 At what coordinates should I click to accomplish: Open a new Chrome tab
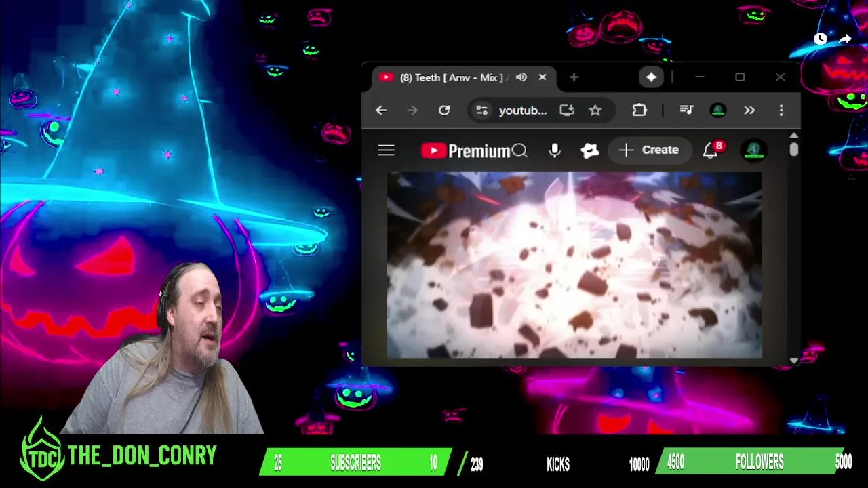574,77
